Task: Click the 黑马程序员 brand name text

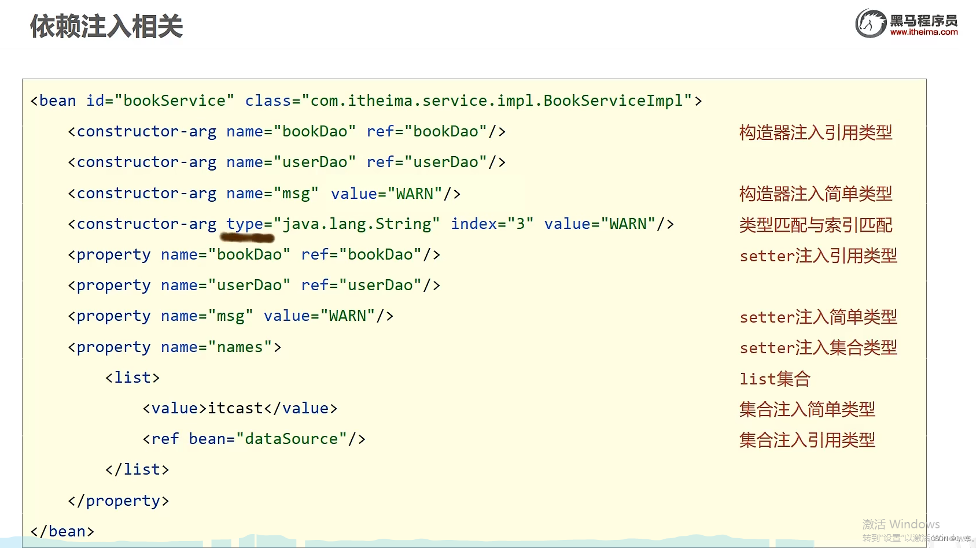Action: [924, 20]
